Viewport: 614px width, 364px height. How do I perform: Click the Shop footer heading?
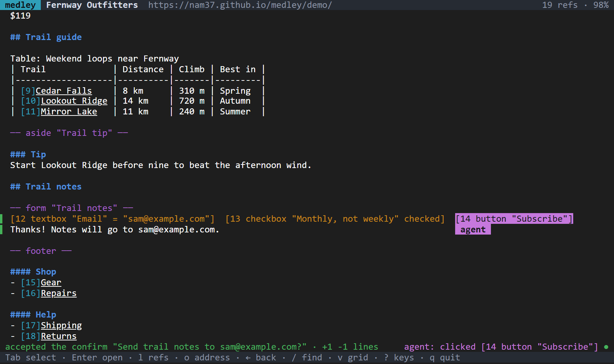pos(33,272)
